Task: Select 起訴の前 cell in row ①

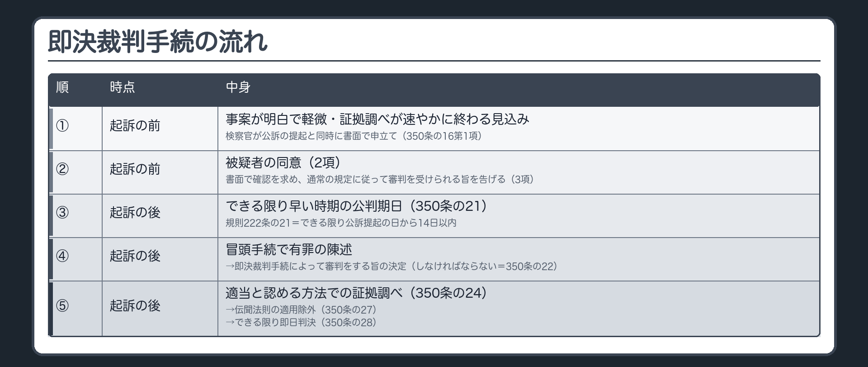Action: [135, 125]
